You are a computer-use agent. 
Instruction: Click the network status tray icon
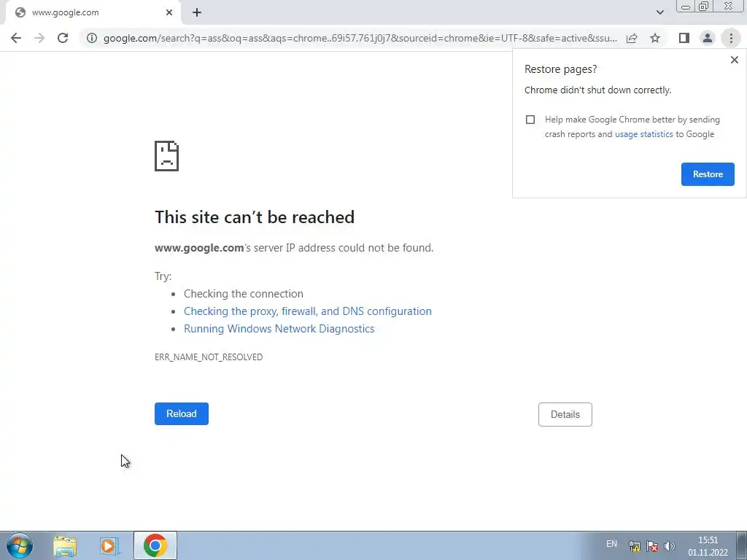click(x=634, y=546)
